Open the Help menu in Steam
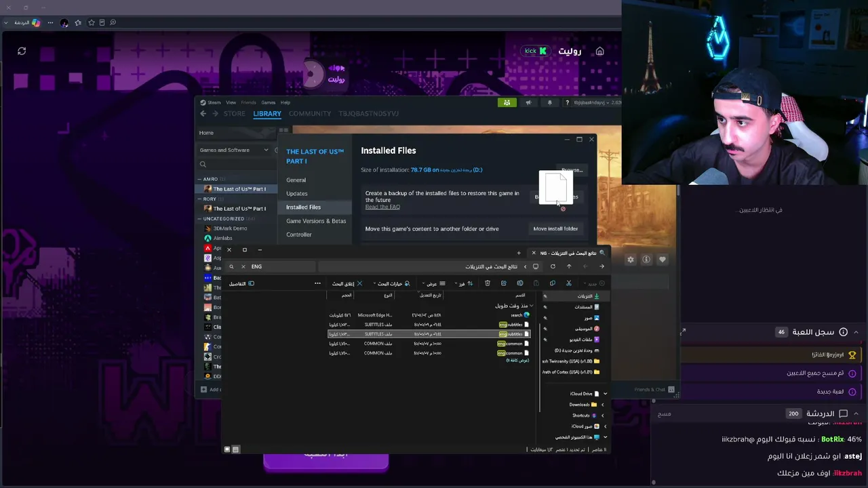This screenshot has width=868, height=488. point(285,102)
